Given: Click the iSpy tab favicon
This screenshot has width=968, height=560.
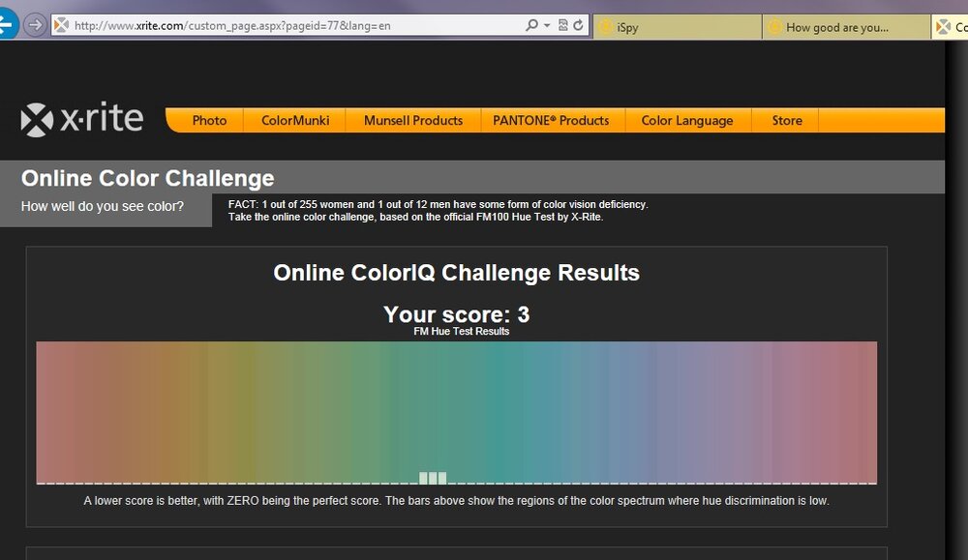Looking at the screenshot, I should [606, 26].
